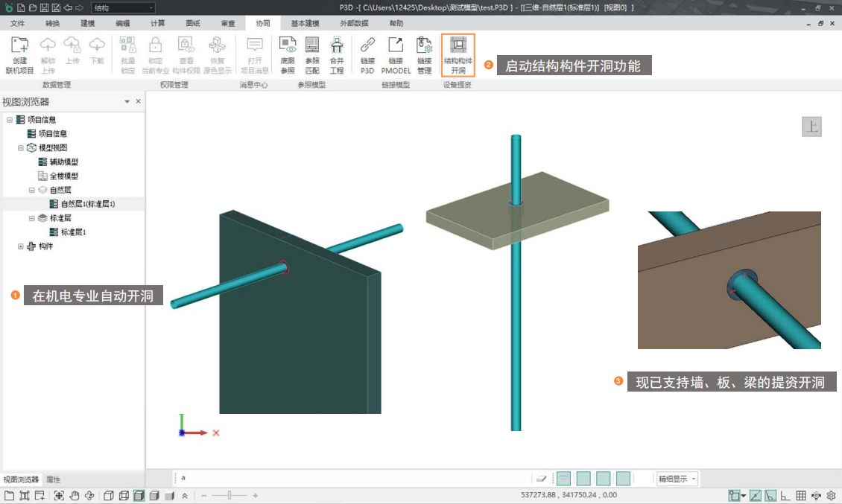Toggle the ortho mode icon in status bar
Viewport: 842px width, 504px height.
(785, 496)
